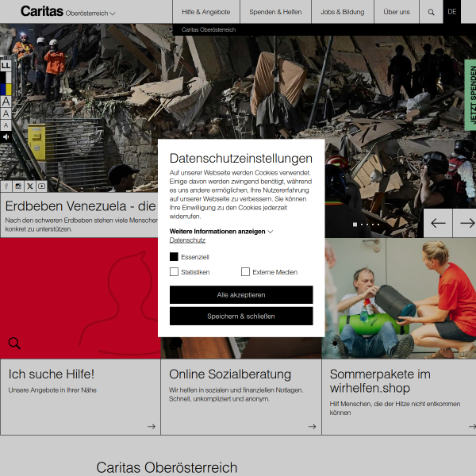Select the black-white contrast swatch
476x476 pixels.
coord(6,78)
